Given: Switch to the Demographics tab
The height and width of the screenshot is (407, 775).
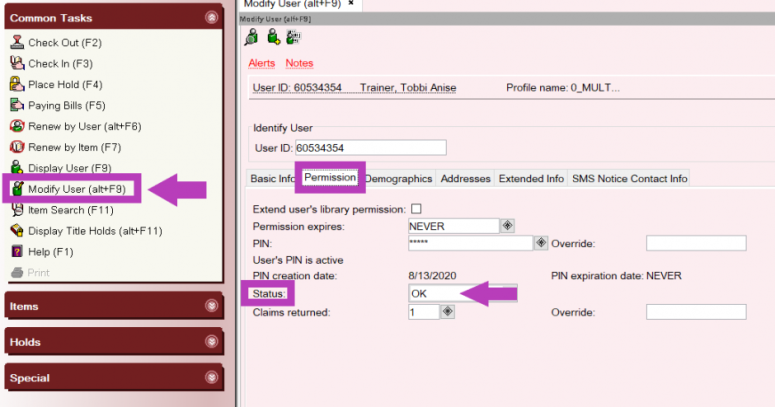Looking at the screenshot, I should 398,179.
